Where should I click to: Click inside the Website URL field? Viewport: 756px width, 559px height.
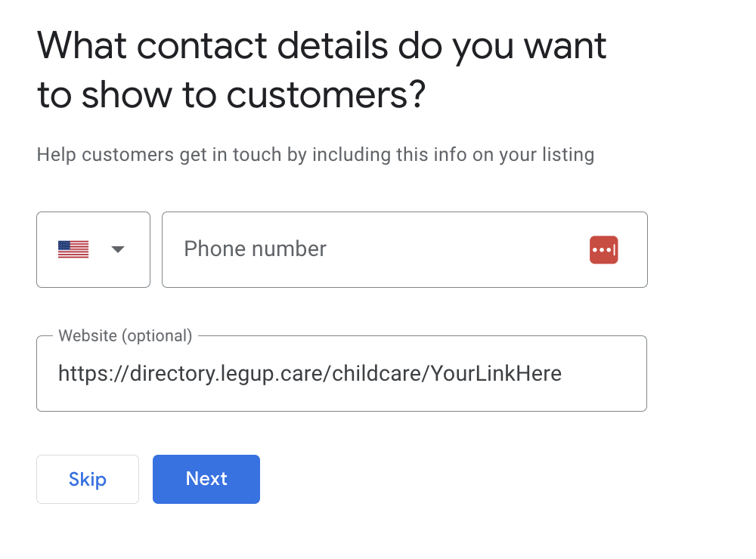341,374
